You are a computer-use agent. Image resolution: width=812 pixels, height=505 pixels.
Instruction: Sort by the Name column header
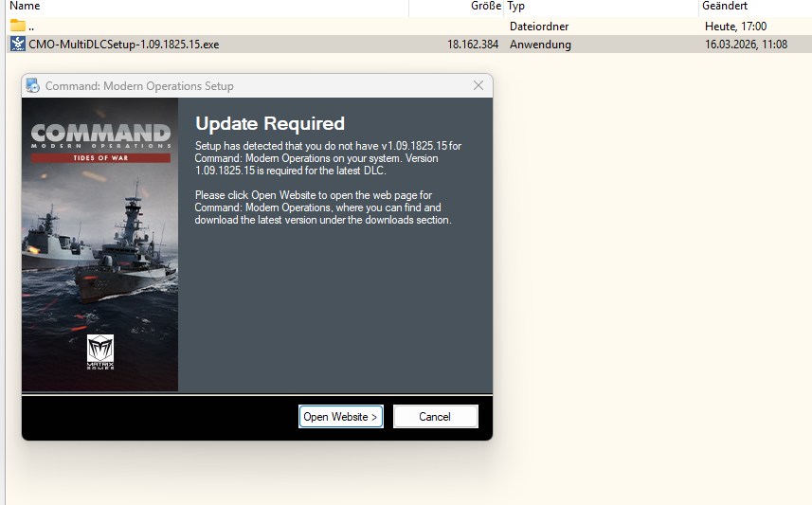tap(25, 7)
